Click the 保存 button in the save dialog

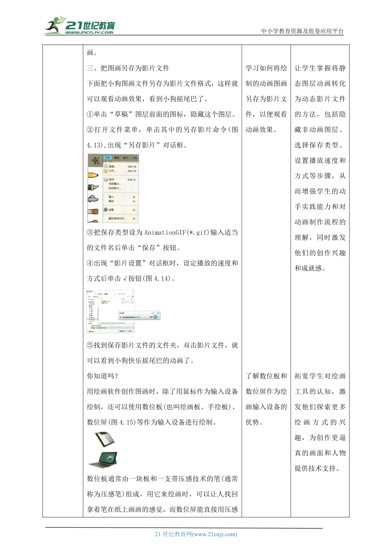coord(121,331)
